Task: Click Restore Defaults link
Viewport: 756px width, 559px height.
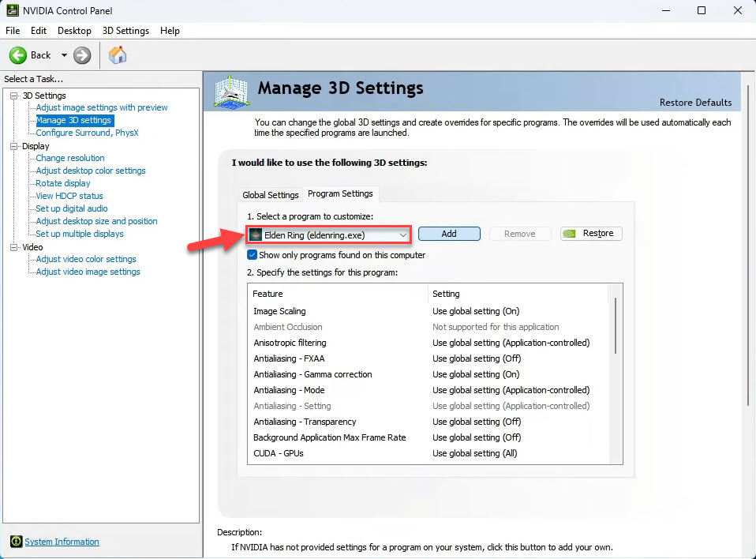Action: click(695, 103)
